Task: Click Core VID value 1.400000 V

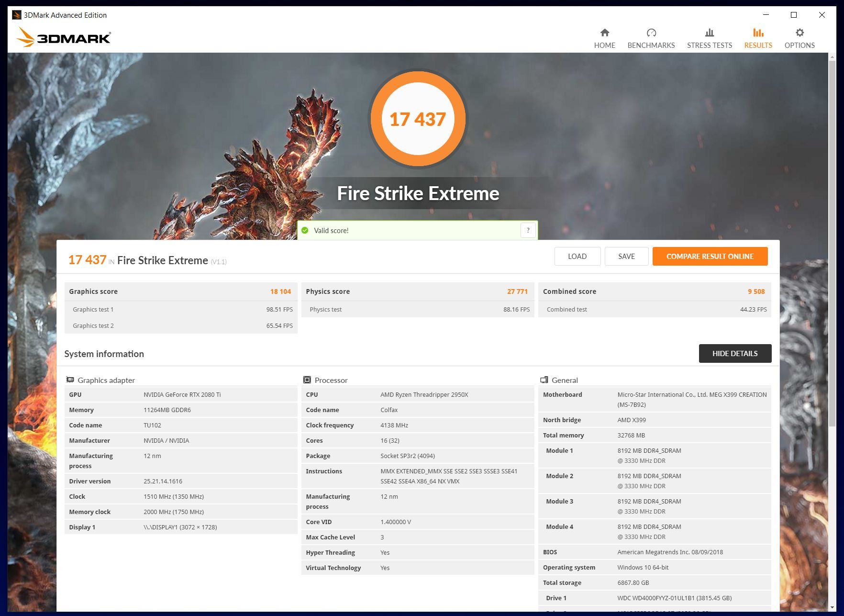Action: tap(396, 522)
